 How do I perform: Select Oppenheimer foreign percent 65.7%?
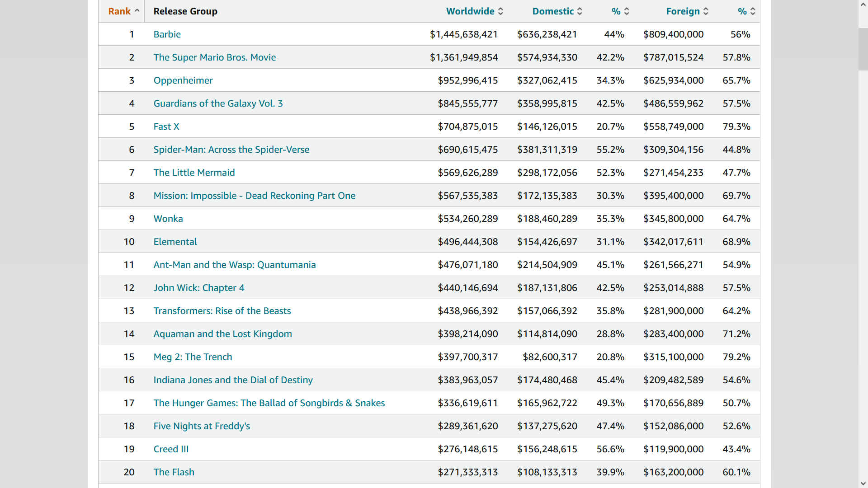click(736, 80)
